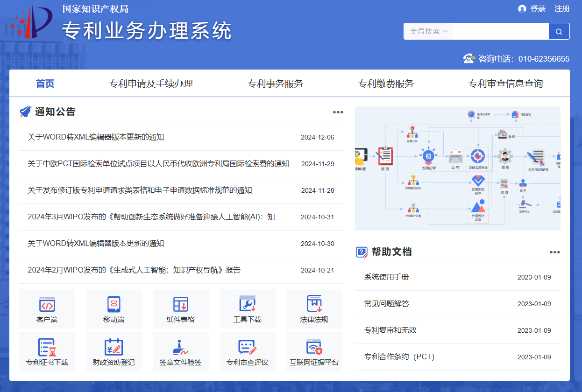
Task: Expand more 通知公告 announcements via ellipsis
Action: (338, 112)
